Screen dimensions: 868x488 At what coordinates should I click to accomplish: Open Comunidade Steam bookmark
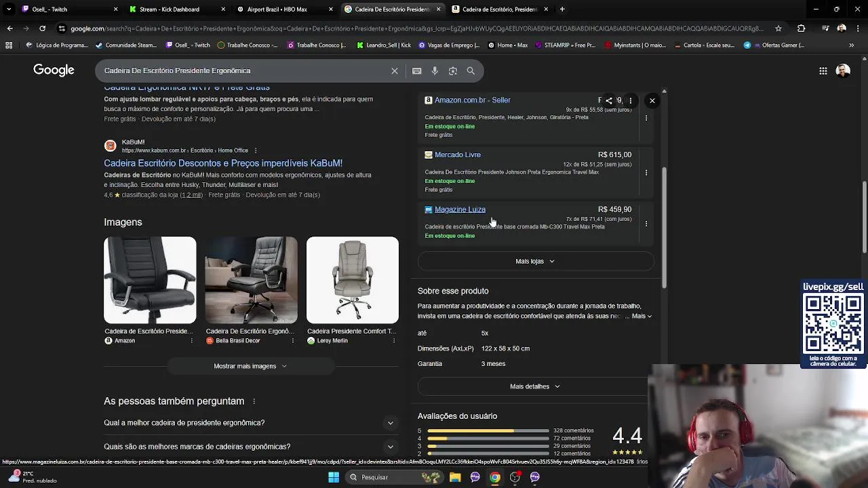(x=126, y=45)
